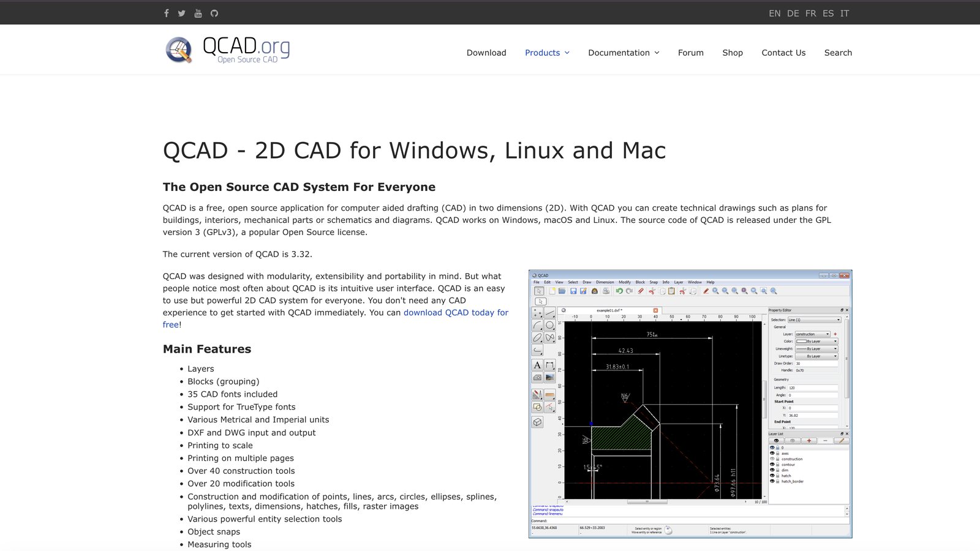Screen dimensions: 980x551
Task: Click 'Over 20 modification tools' list item
Action: click(x=241, y=484)
